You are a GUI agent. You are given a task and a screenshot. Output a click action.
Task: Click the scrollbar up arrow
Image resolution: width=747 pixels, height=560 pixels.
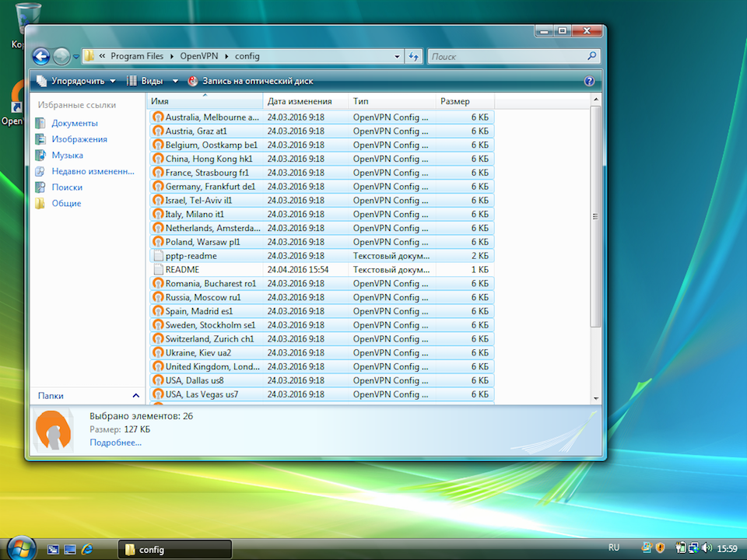595,99
